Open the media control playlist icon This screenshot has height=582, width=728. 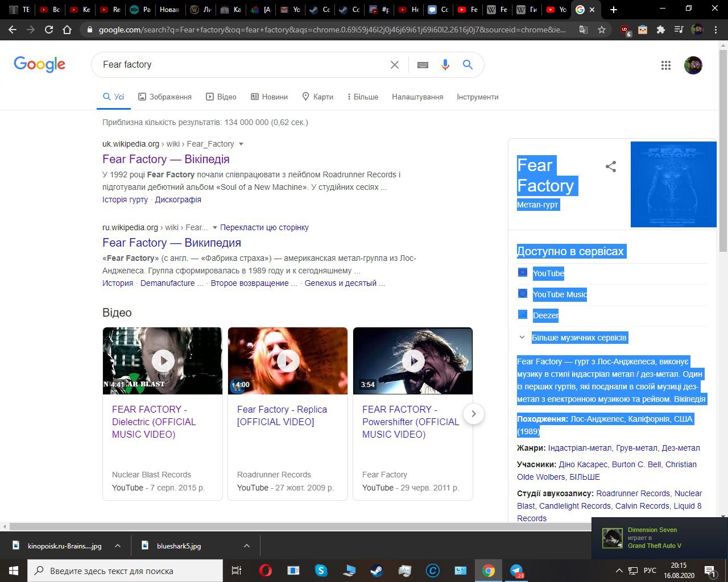[679, 30]
